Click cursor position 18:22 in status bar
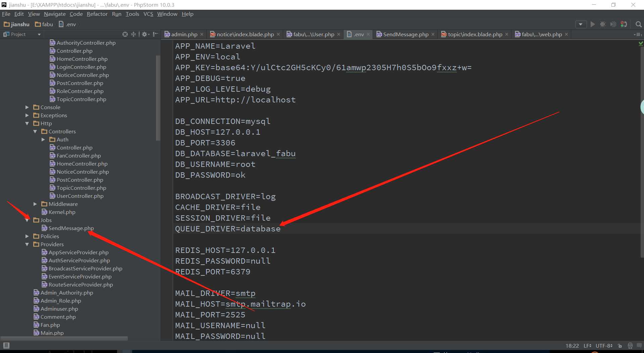 tap(572, 346)
